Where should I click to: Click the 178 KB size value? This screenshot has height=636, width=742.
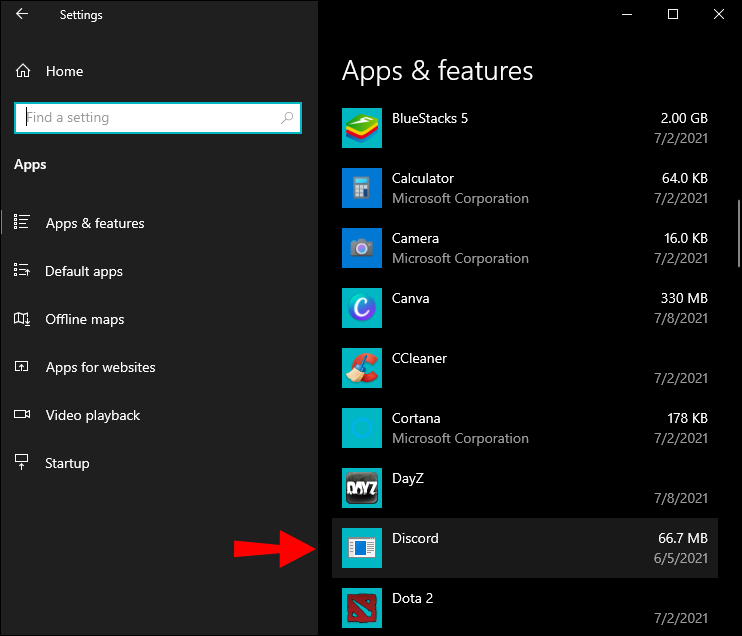688,419
